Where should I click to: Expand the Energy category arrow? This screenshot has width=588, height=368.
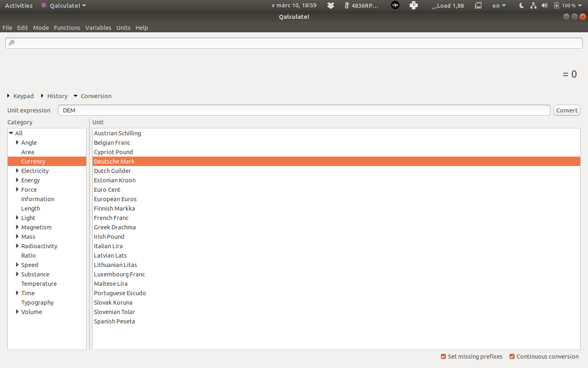click(x=17, y=180)
